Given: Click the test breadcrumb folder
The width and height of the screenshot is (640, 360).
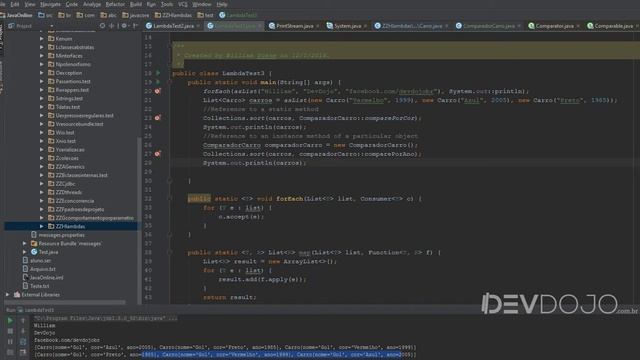Looking at the screenshot, I should [x=205, y=15].
